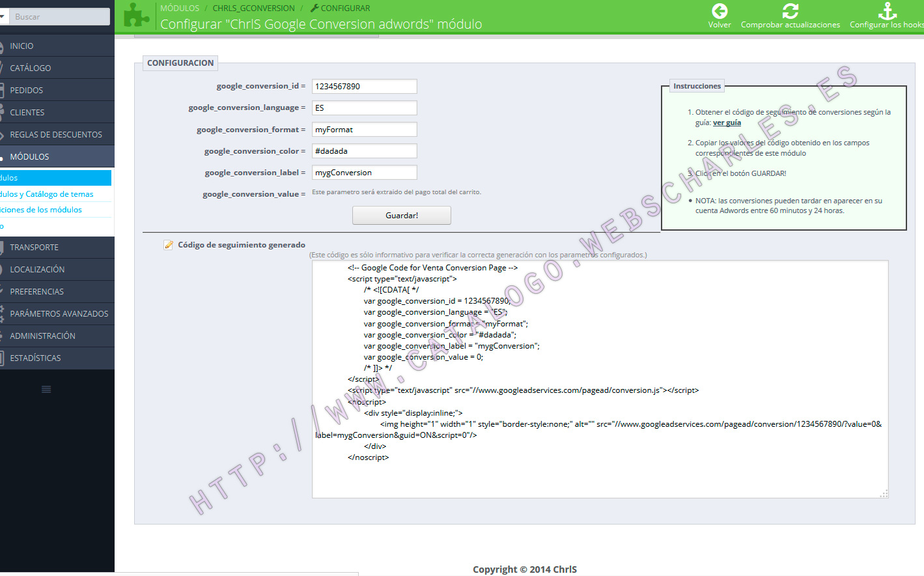The width and height of the screenshot is (924, 576).
Task: Click the Volver back arrow icon
Action: pos(720,11)
